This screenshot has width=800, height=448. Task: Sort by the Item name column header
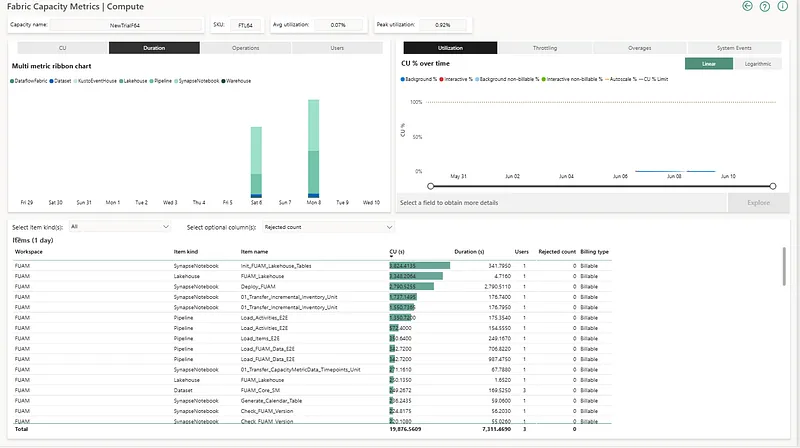click(254, 252)
